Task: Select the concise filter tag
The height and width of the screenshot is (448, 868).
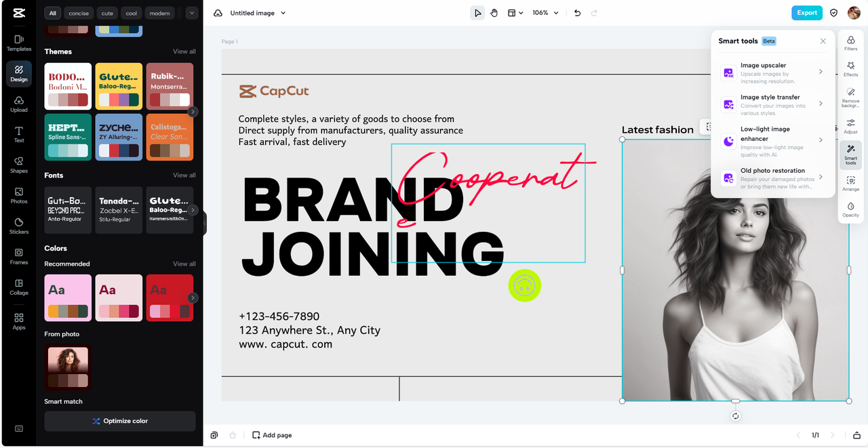Action: click(79, 13)
